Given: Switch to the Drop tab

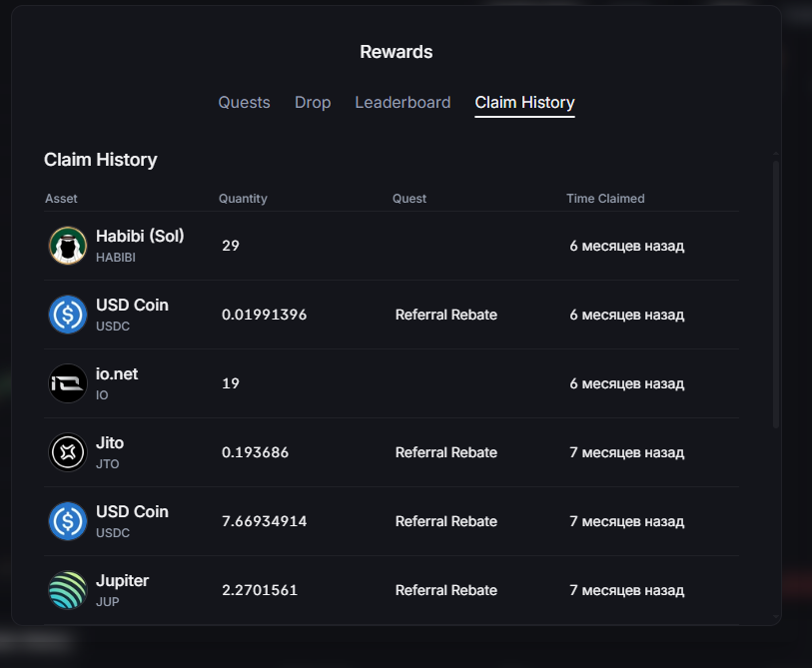Looking at the screenshot, I should [313, 103].
